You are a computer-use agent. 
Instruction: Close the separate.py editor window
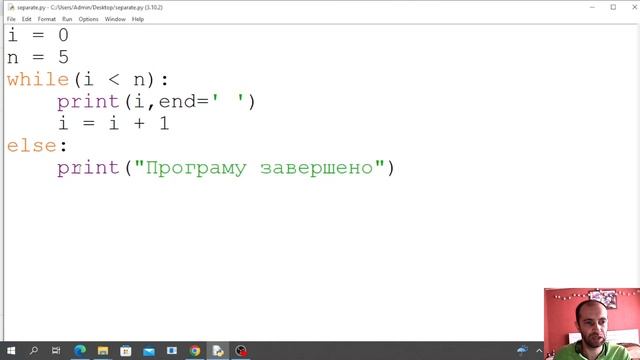(x=634, y=7)
